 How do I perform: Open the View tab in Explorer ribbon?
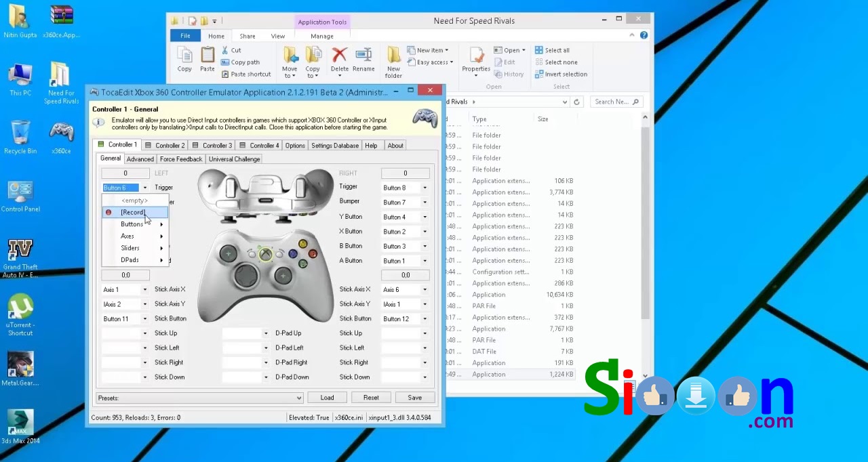(x=278, y=36)
